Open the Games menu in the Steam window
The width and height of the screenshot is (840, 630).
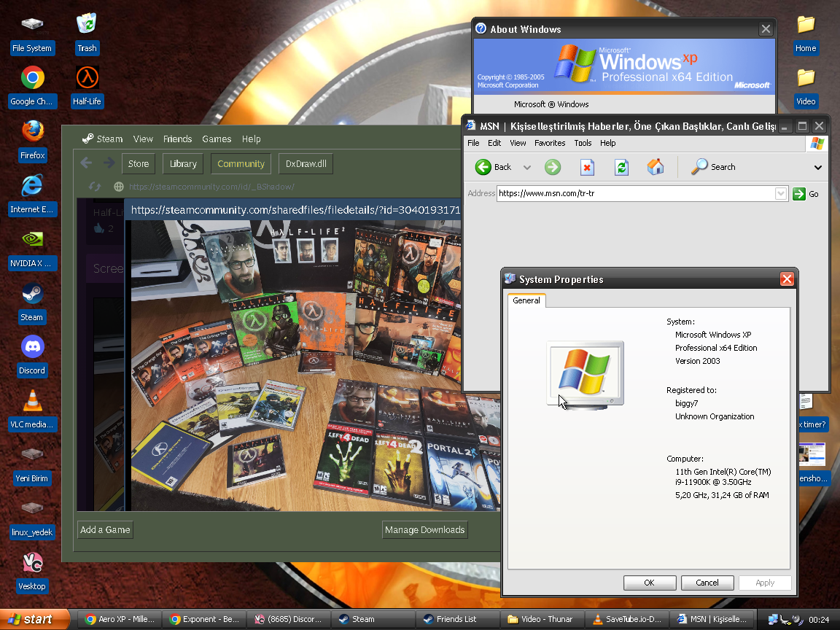coord(217,139)
